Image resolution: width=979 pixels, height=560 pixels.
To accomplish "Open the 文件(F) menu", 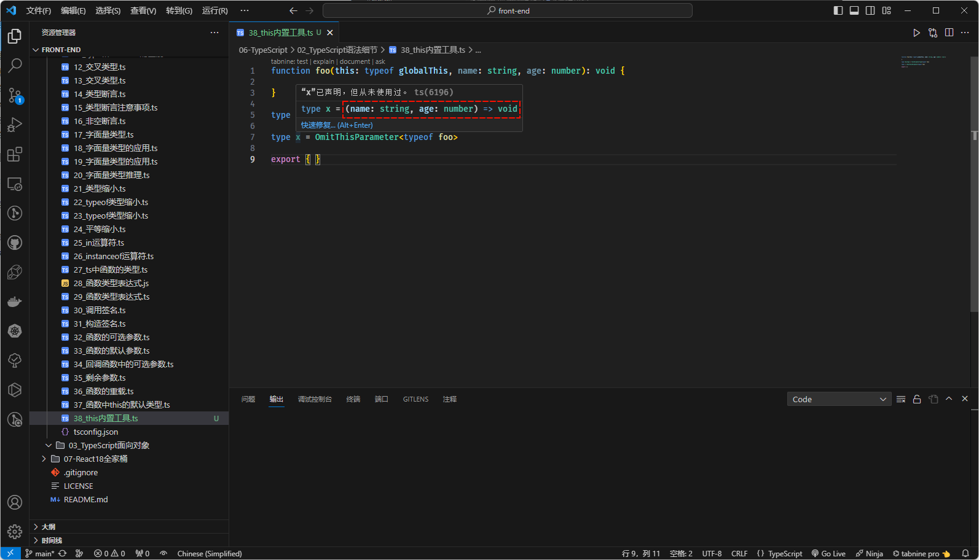I will coord(39,10).
